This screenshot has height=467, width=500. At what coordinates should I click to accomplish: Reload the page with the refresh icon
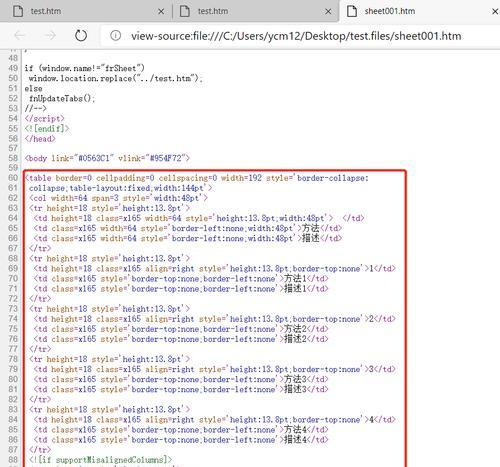[81, 35]
